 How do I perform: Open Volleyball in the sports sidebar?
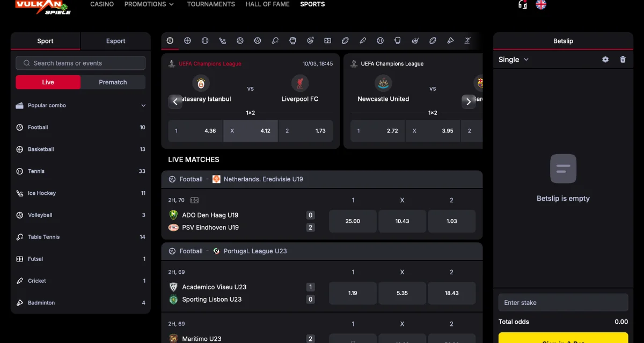pos(80,215)
